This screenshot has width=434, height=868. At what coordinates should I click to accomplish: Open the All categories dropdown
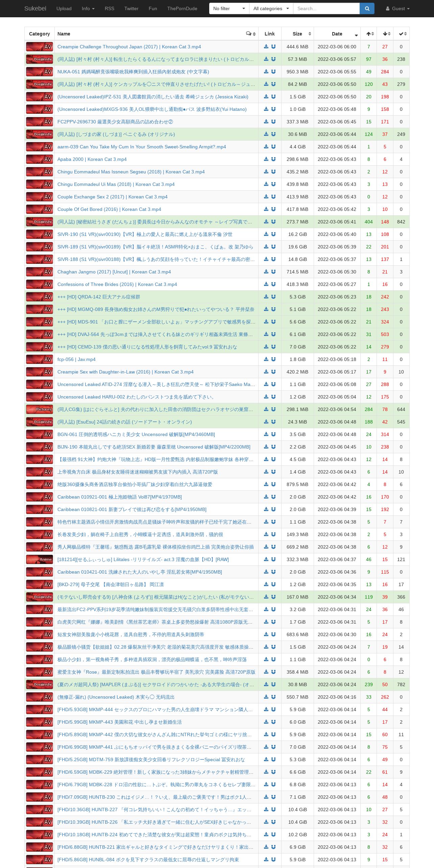(x=271, y=8)
